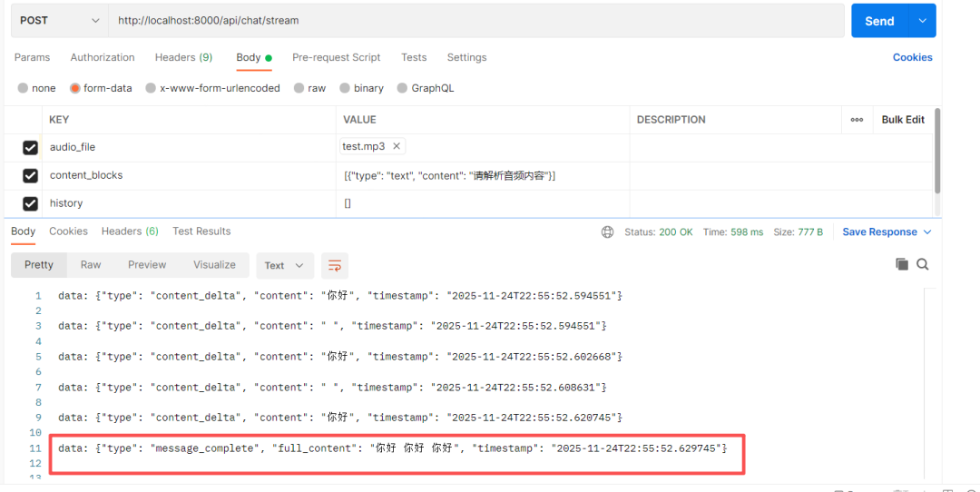
Task: Open the Cookies link
Action: coord(912,57)
